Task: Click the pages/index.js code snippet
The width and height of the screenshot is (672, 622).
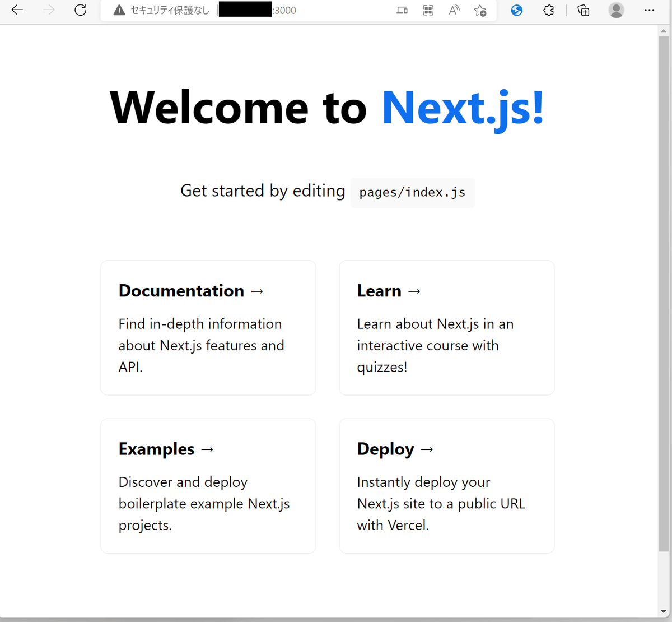Action: pyautogui.click(x=412, y=192)
